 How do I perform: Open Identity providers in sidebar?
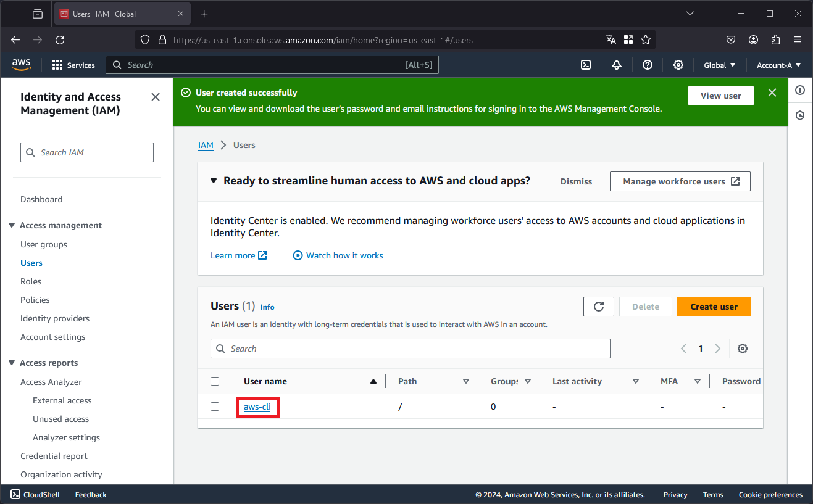click(55, 318)
